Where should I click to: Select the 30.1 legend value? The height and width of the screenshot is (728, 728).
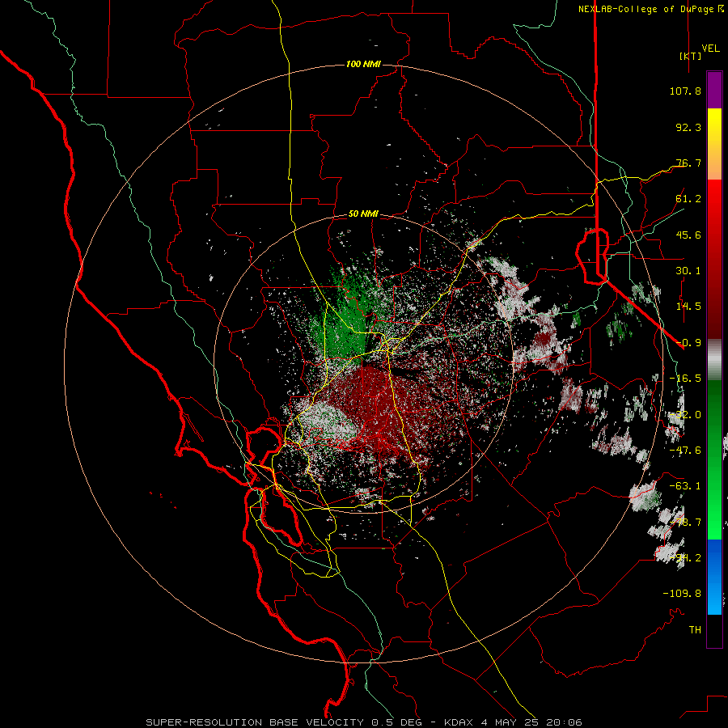(688, 271)
